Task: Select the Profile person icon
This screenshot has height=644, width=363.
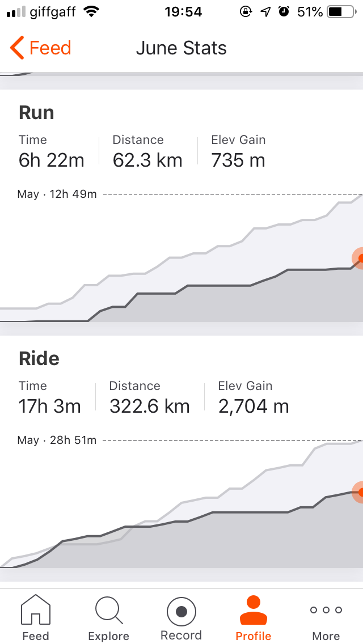Action: pyautogui.click(x=254, y=610)
